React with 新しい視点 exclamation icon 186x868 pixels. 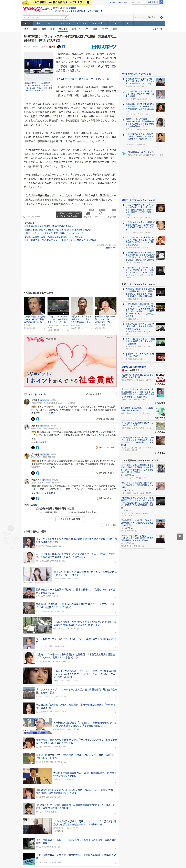(x=112, y=213)
